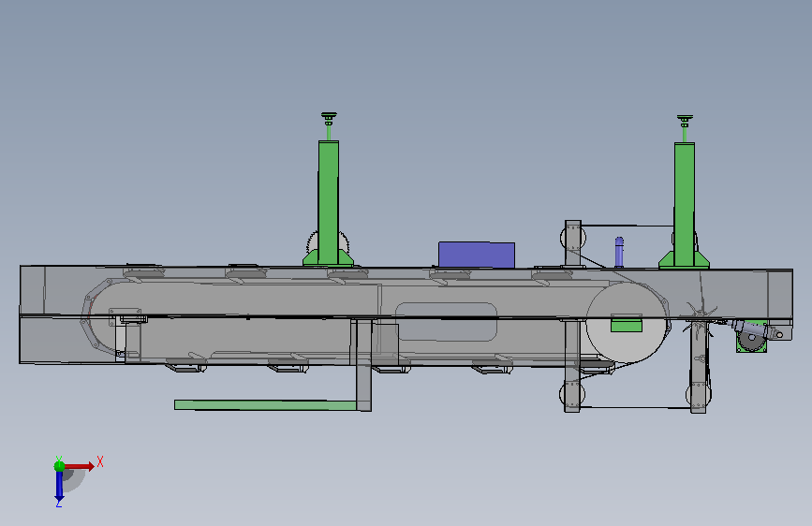The width and height of the screenshot is (812, 526).
Task: Click the cap atop the right green column
Action: click(x=685, y=121)
